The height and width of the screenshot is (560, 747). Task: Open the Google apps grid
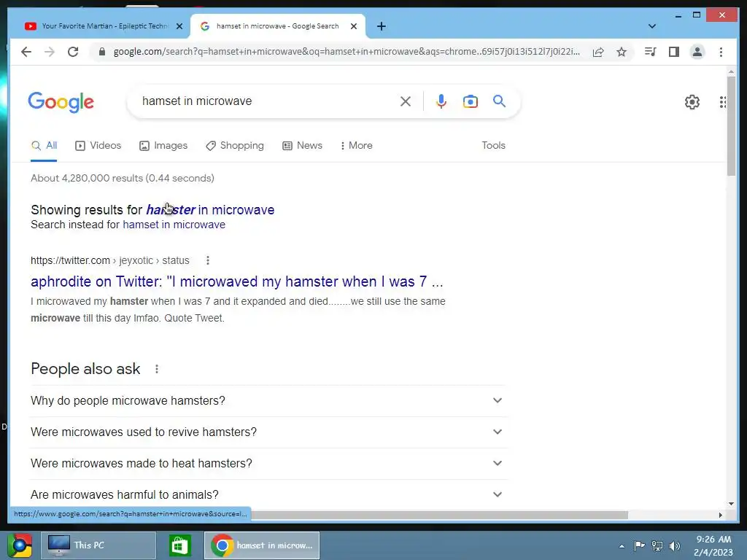723,102
